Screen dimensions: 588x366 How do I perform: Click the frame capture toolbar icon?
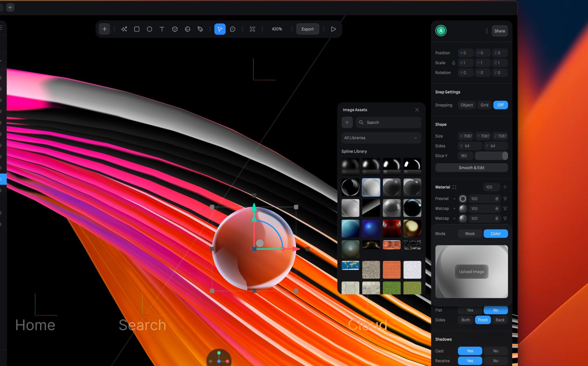[x=252, y=29]
